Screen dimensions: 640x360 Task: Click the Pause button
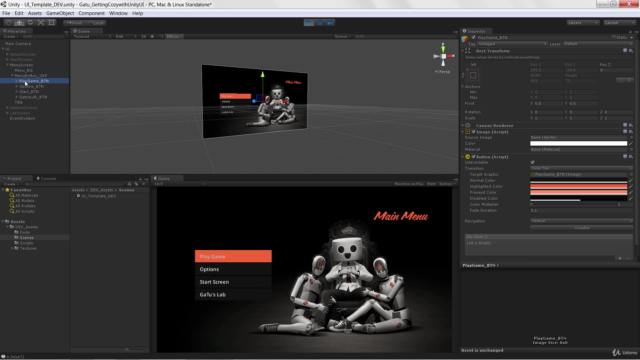(x=320, y=23)
